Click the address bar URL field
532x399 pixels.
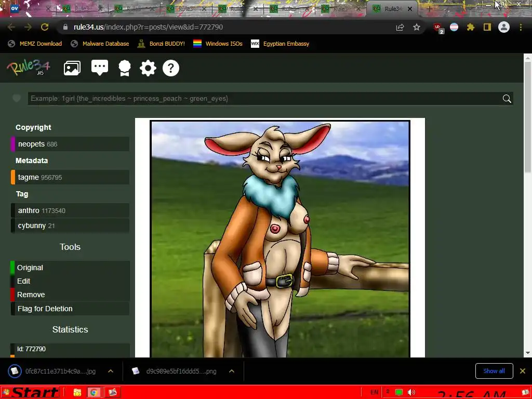click(x=228, y=27)
